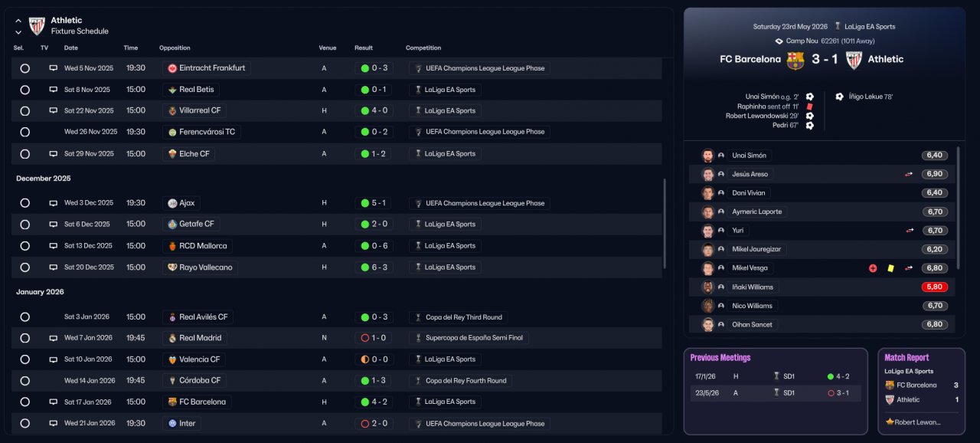Select the Villarreal CF fixture radio circle
This screenshot has height=443, width=980.
[x=24, y=111]
